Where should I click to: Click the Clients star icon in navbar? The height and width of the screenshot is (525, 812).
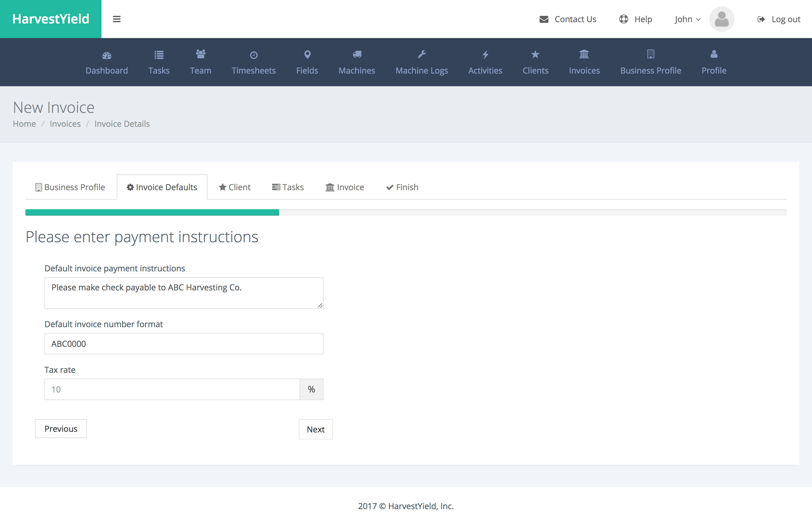pos(535,55)
